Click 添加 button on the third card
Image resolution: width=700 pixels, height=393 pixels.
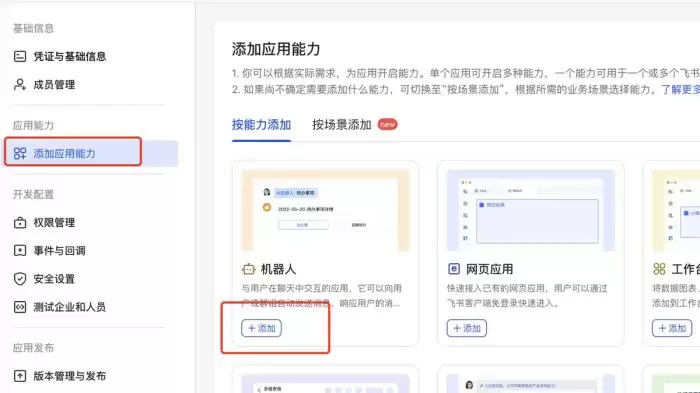click(x=672, y=328)
